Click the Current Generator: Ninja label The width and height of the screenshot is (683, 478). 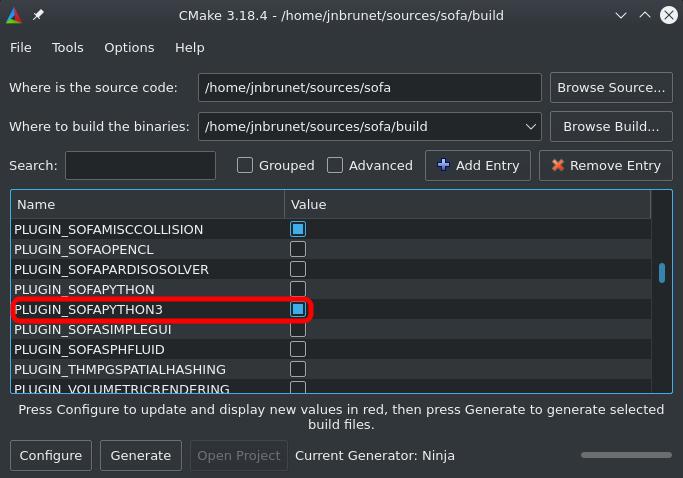tap(375, 456)
